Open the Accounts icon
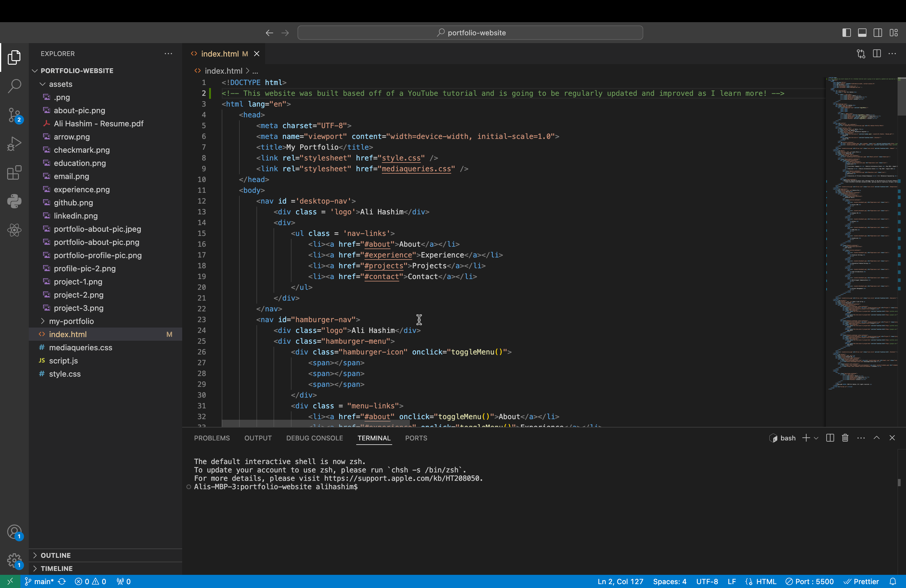The width and height of the screenshot is (906, 588). pos(14,532)
